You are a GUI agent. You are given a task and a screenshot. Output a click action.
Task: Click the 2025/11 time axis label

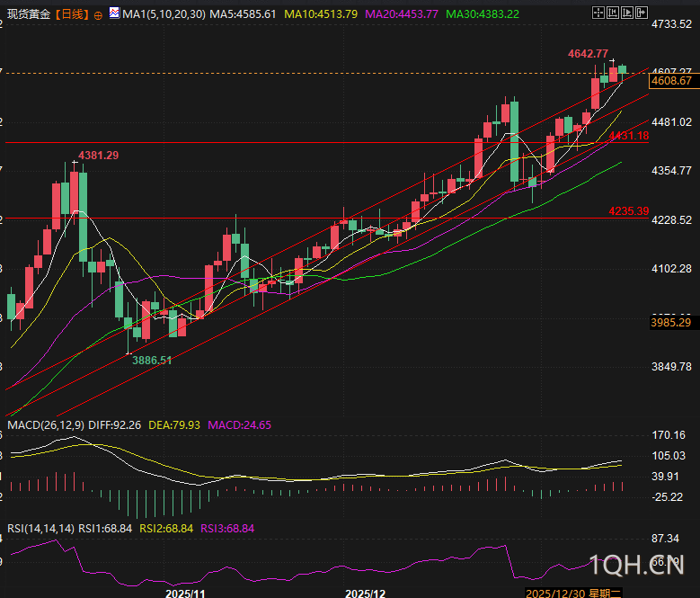point(185,594)
